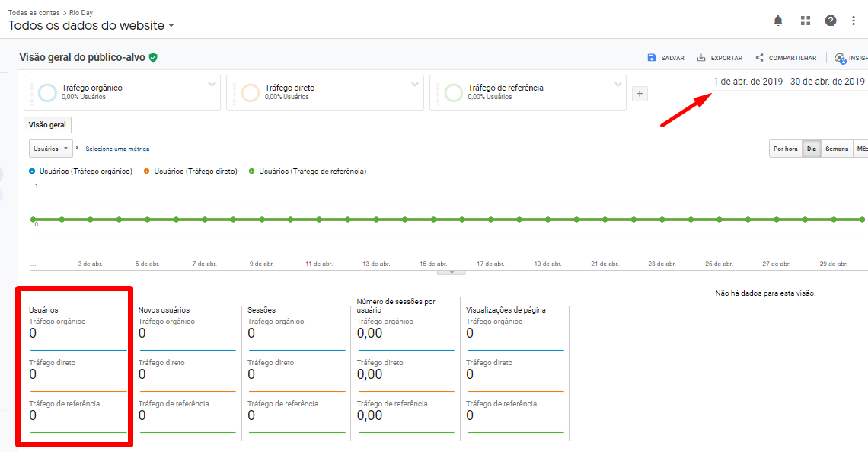The image size is (868, 452).
Task: Open the notifications bell icon
Action: pos(778,21)
